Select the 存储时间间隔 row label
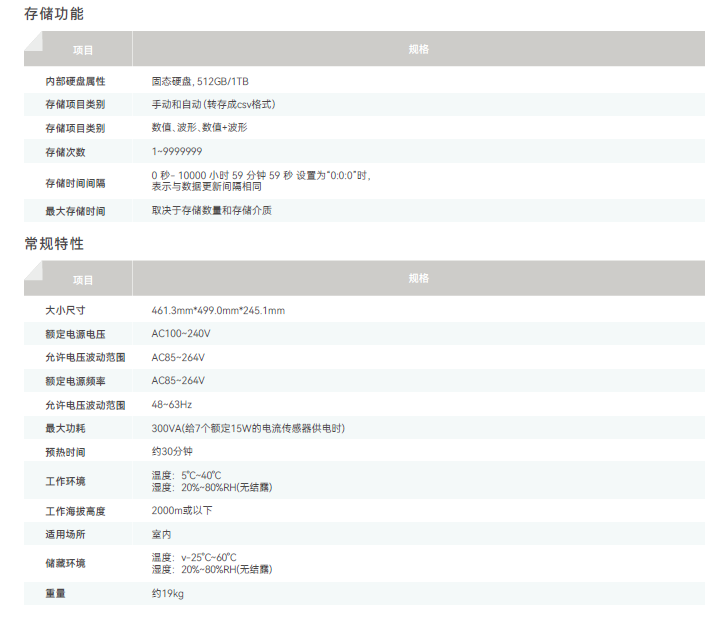Screen dimensions: 724x619 pyautogui.click(x=75, y=182)
